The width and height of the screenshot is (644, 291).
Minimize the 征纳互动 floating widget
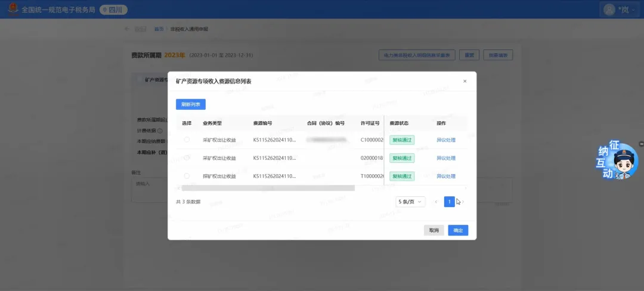[x=641, y=144]
